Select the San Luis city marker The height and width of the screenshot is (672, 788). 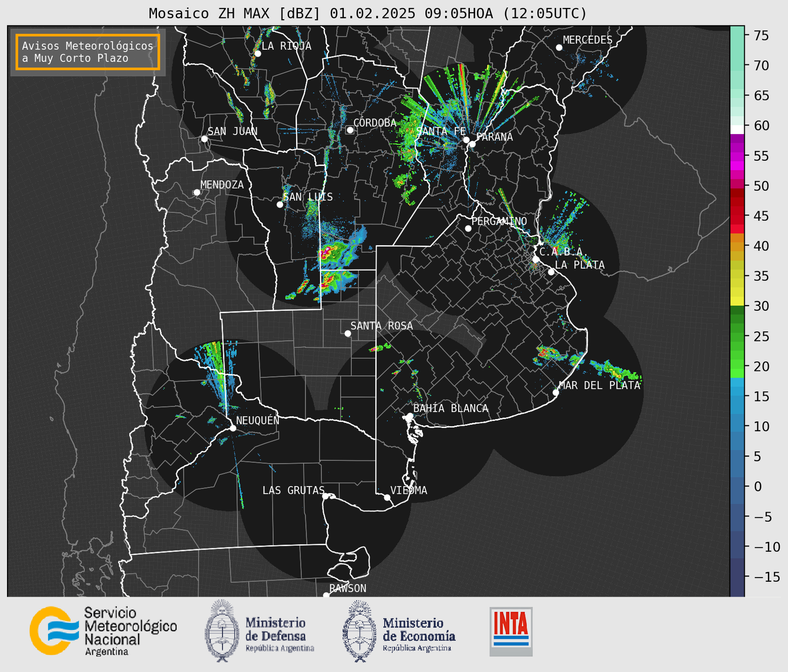(x=280, y=204)
